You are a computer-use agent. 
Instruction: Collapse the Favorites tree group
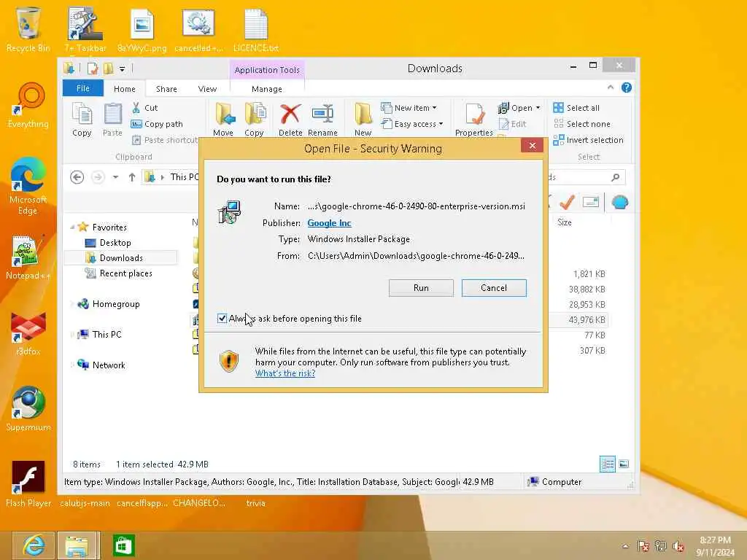72,227
